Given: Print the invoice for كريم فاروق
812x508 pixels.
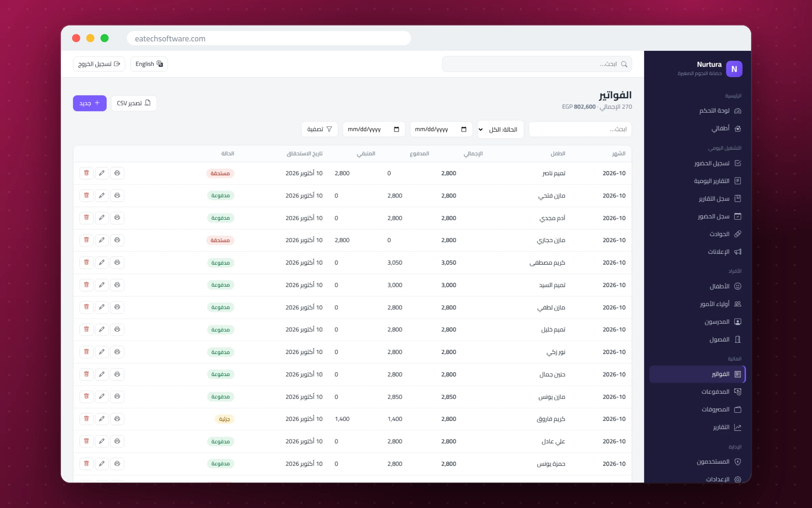Looking at the screenshot, I should [x=117, y=419].
